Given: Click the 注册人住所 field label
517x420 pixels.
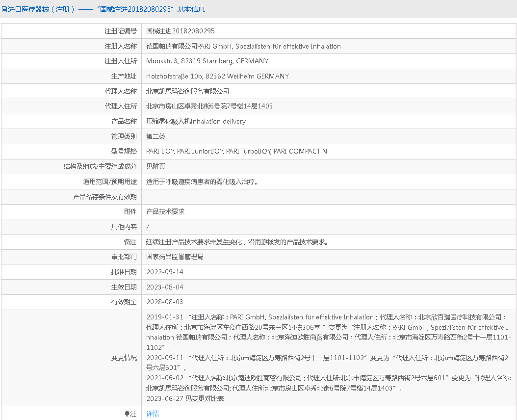Looking at the screenshot, I should click(x=121, y=61).
